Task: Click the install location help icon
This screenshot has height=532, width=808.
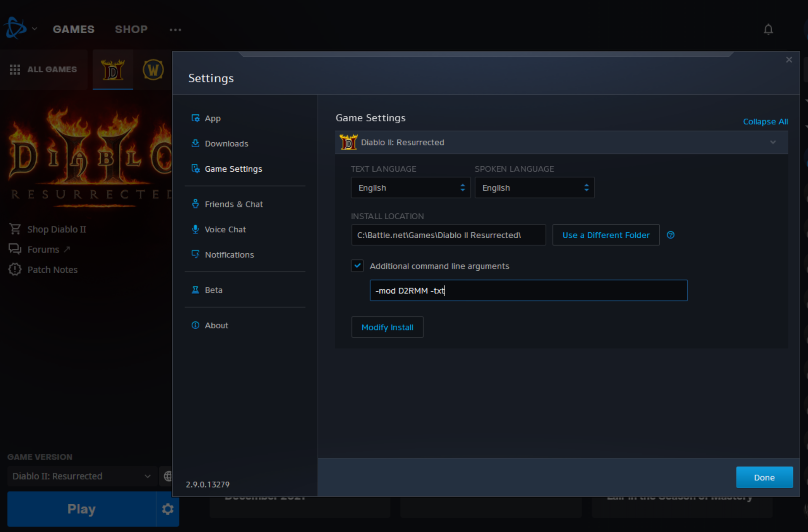Action: click(671, 235)
